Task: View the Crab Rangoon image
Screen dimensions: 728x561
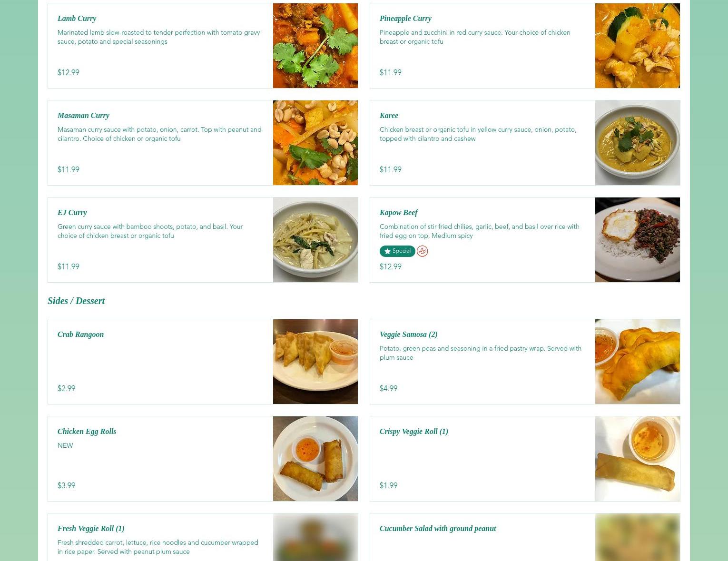Action: (315, 362)
